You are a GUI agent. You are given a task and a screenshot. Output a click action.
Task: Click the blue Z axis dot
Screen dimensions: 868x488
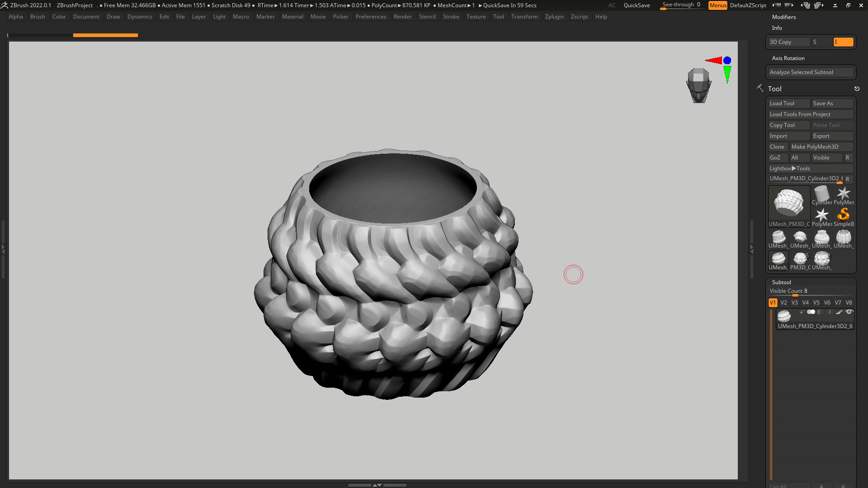(x=727, y=60)
